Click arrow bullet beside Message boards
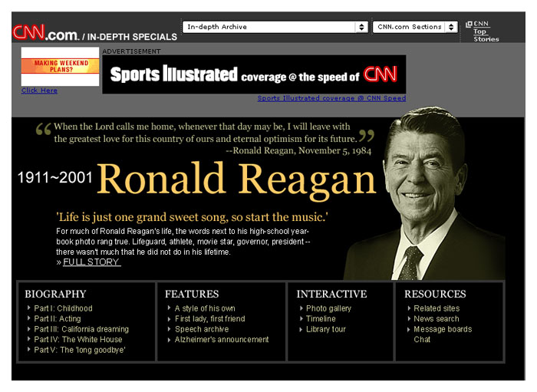The width and height of the screenshot is (537, 392). pyautogui.click(x=409, y=330)
